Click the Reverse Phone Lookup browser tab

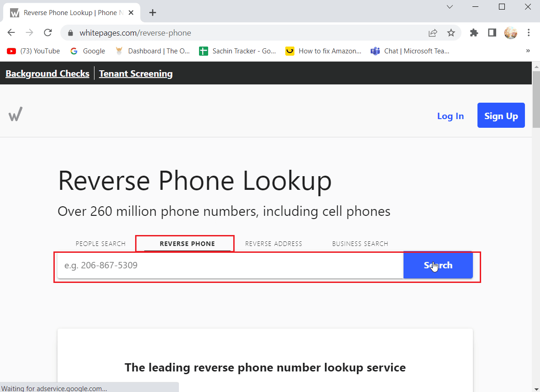(72, 13)
